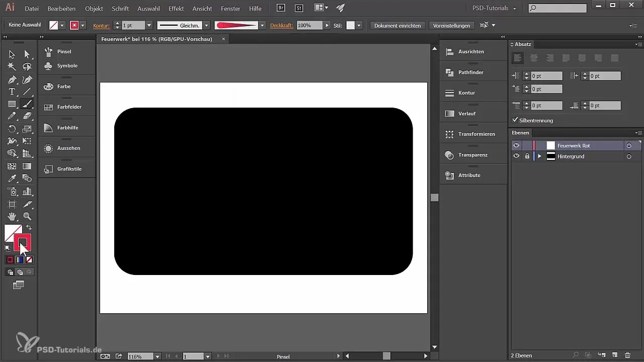Create new layer in Ebenen panel
644x362 pixels.
coord(614,355)
